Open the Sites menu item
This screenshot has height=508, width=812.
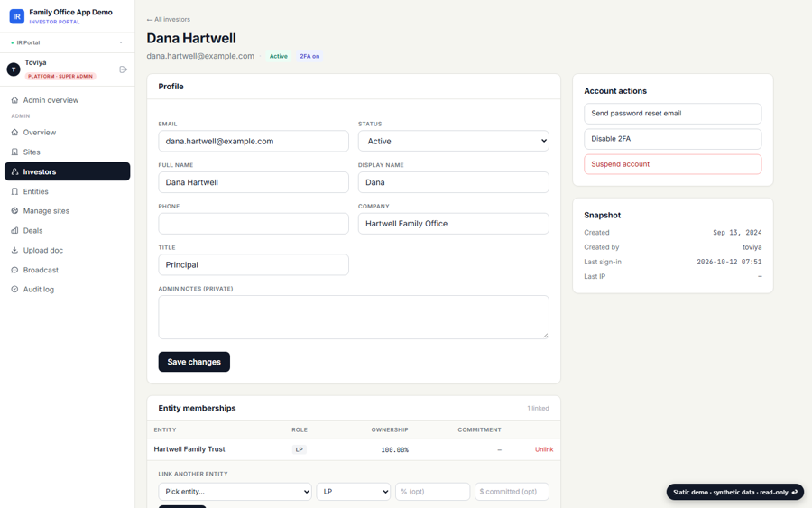click(x=68, y=152)
